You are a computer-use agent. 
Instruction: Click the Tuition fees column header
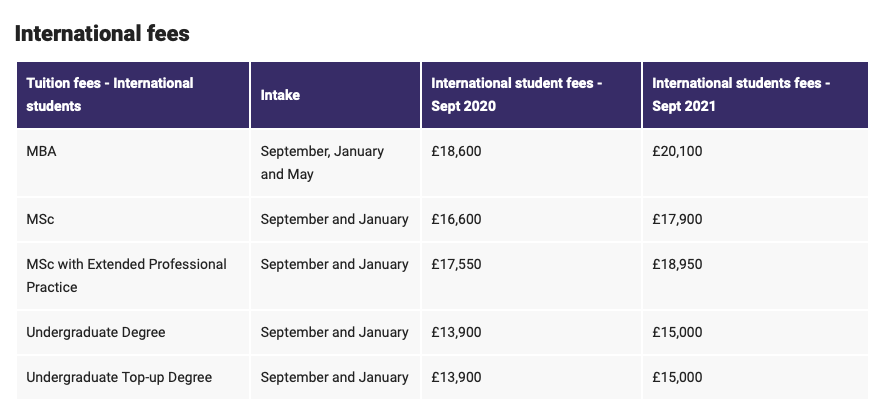pos(110,94)
